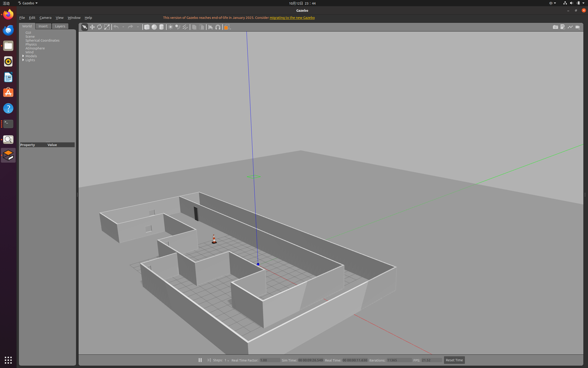Switch to the Insert tab

coord(43,26)
